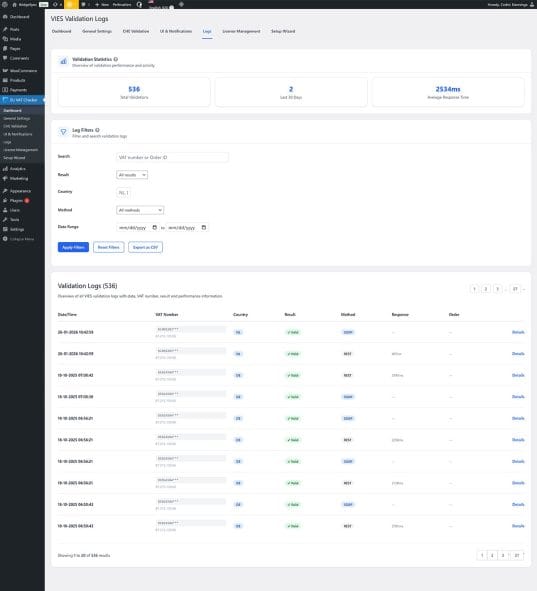Open Dashboard from the sidebar icon
The height and width of the screenshot is (591, 537).
click(5, 17)
